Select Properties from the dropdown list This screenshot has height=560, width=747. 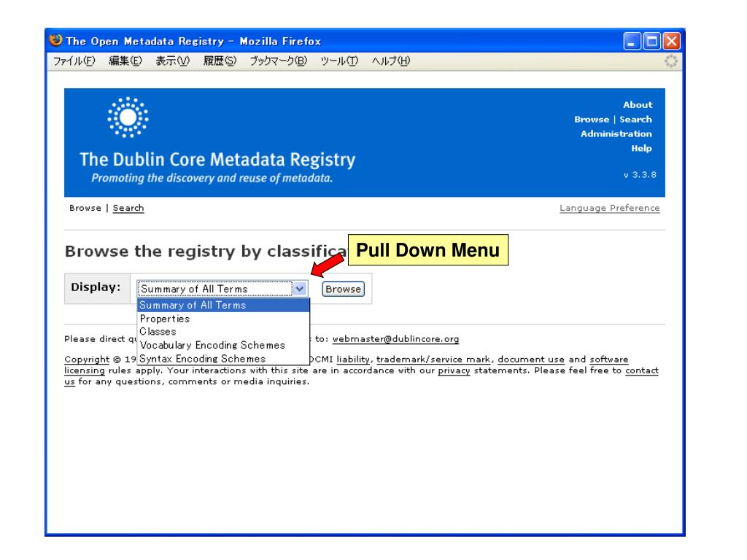223,319
